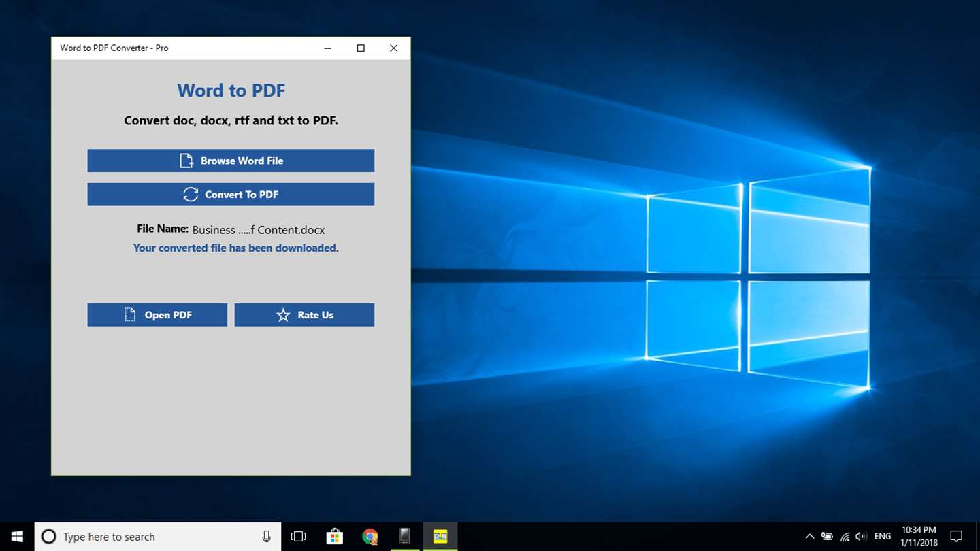Maximize the Word to PDF Converter window
Image resolution: width=980 pixels, height=551 pixels.
[x=361, y=48]
